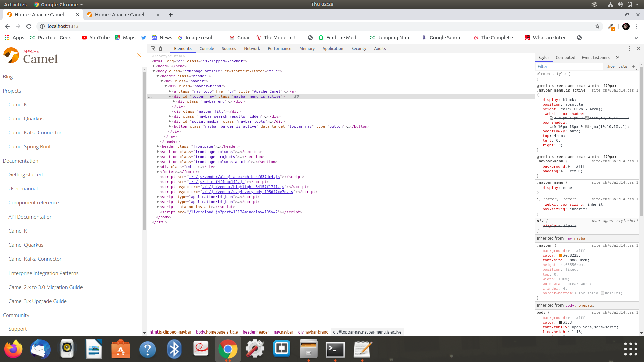
Task: Expand the navbar-end div node
Action: 174,101
